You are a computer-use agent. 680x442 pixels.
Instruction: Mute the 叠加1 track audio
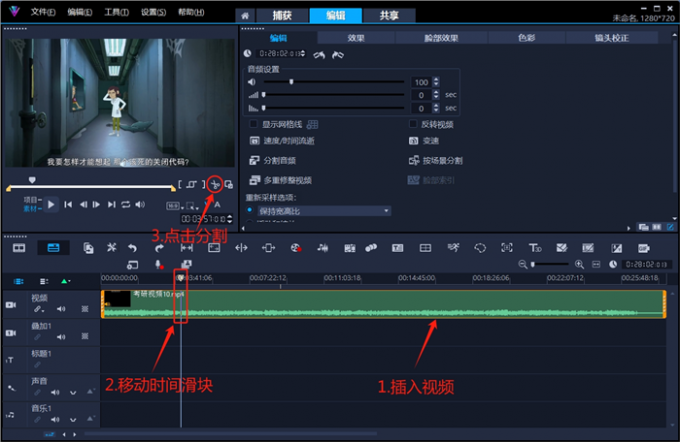(x=61, y=337)
